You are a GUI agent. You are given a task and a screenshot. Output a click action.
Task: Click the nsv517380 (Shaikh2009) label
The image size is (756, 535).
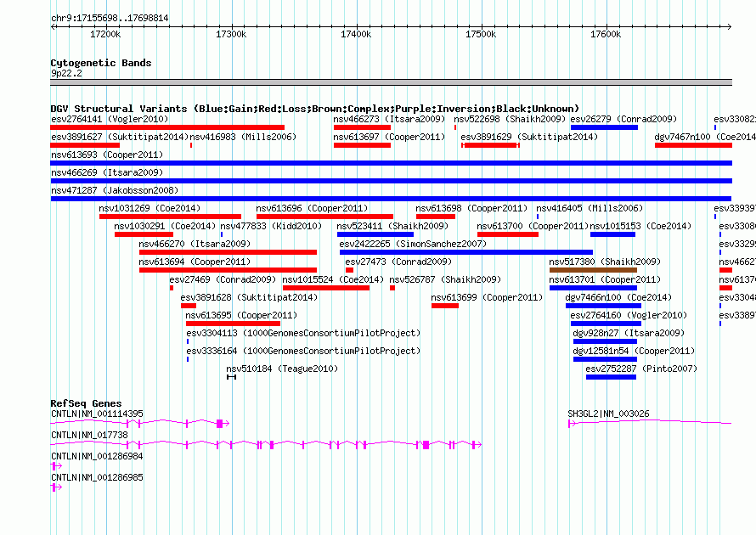pyautogui.click(x=605, y=262)
